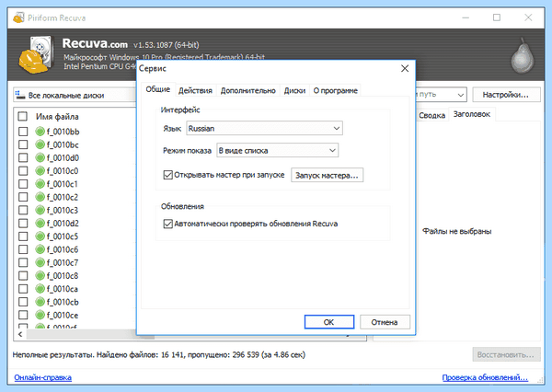Click the green status icon of f_0010d0
The image size is (552, 392).
click(40, 157)
